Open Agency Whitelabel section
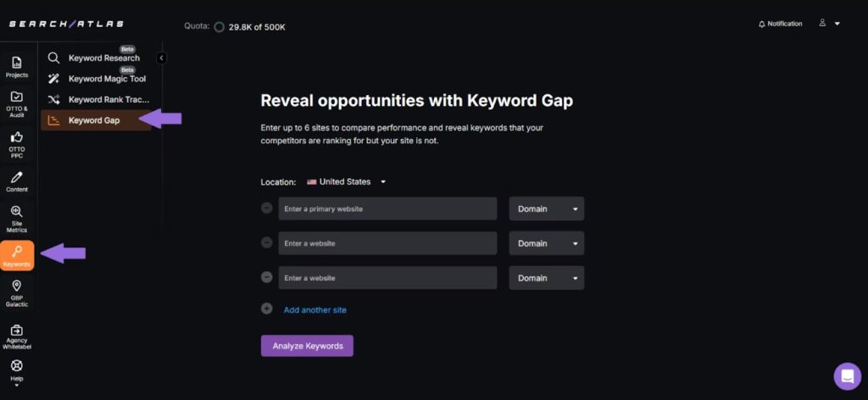The image size is (868, 400). click(x=17, y=336)
